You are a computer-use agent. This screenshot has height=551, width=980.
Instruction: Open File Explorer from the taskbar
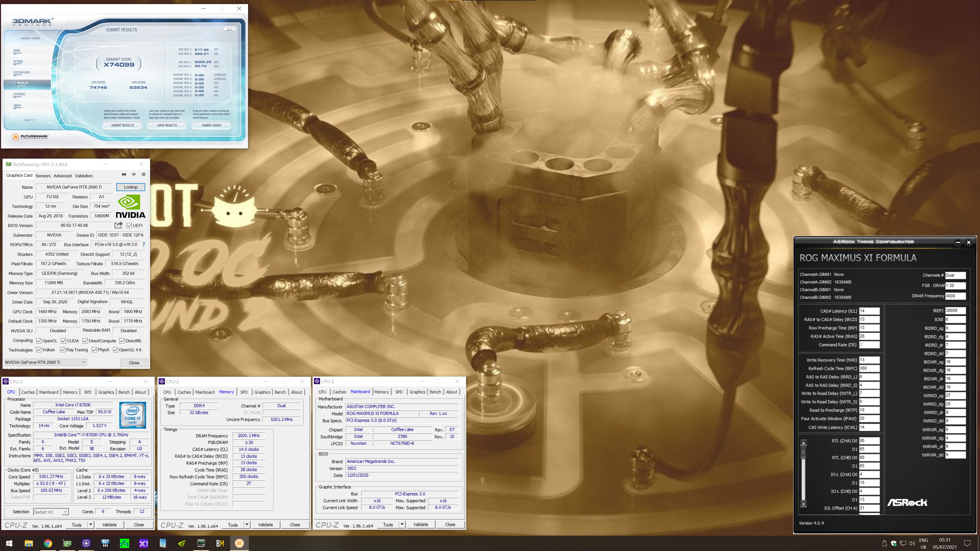coord(29,543)
